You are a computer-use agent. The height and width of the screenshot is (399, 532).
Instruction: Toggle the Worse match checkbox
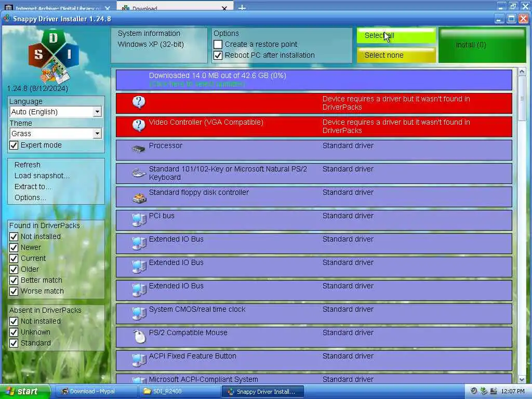click(x=14, y=291)
